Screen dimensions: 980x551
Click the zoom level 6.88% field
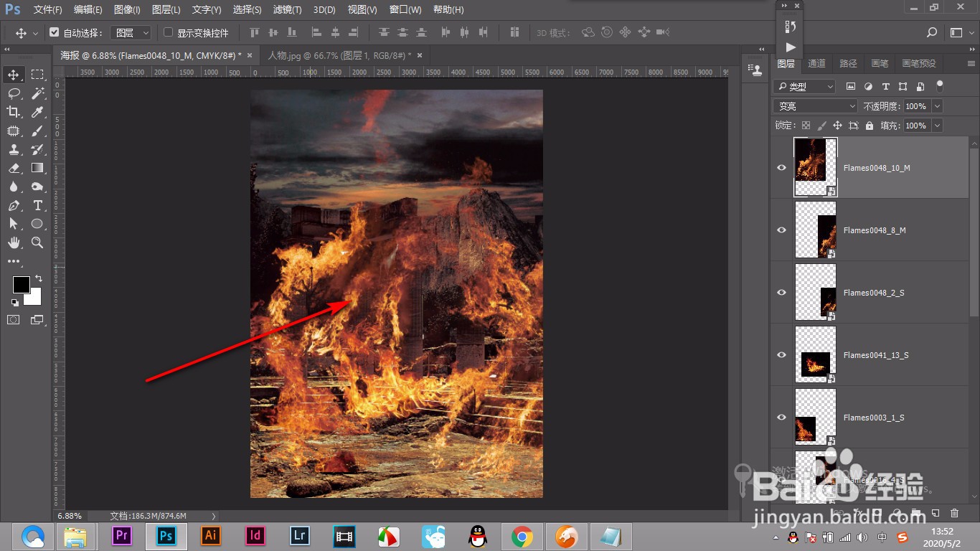click(x=70, y=516)
